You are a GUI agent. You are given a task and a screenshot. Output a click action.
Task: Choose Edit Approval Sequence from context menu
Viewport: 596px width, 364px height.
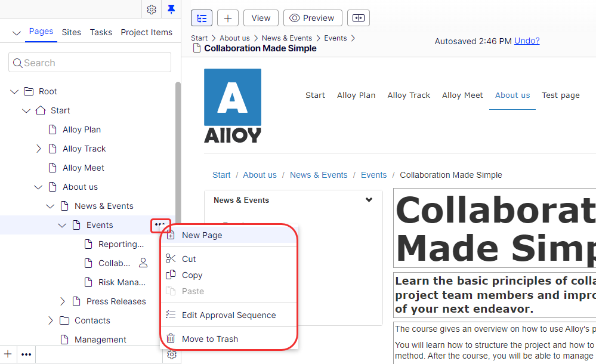(228, 314)
